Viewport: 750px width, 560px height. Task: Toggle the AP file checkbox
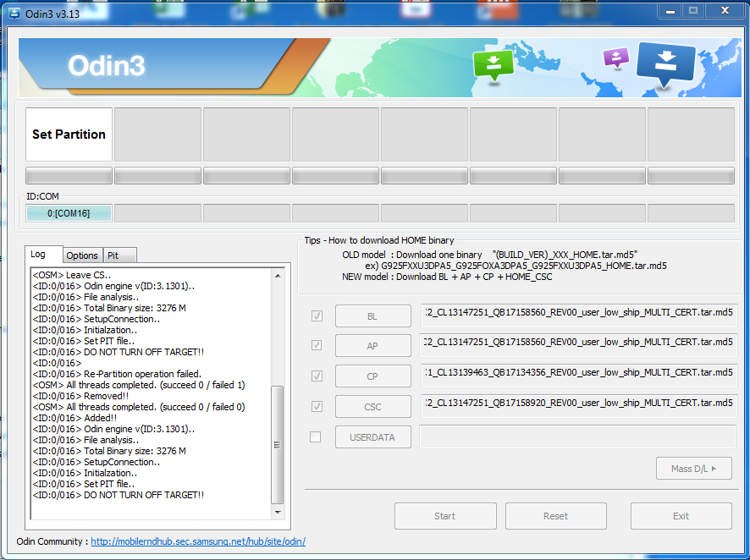pyautogui.click(x=317, y=345)
